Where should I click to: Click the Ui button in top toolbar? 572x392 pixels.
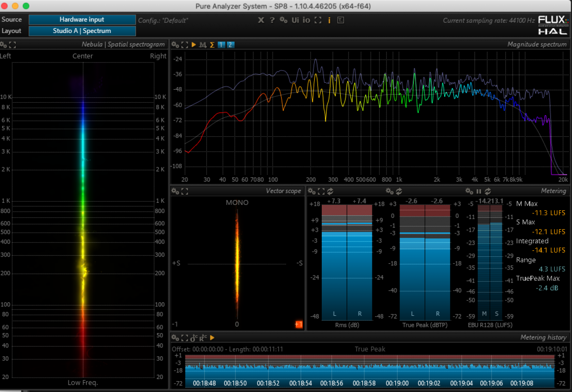pyautogui.click(x=295, y=20)
